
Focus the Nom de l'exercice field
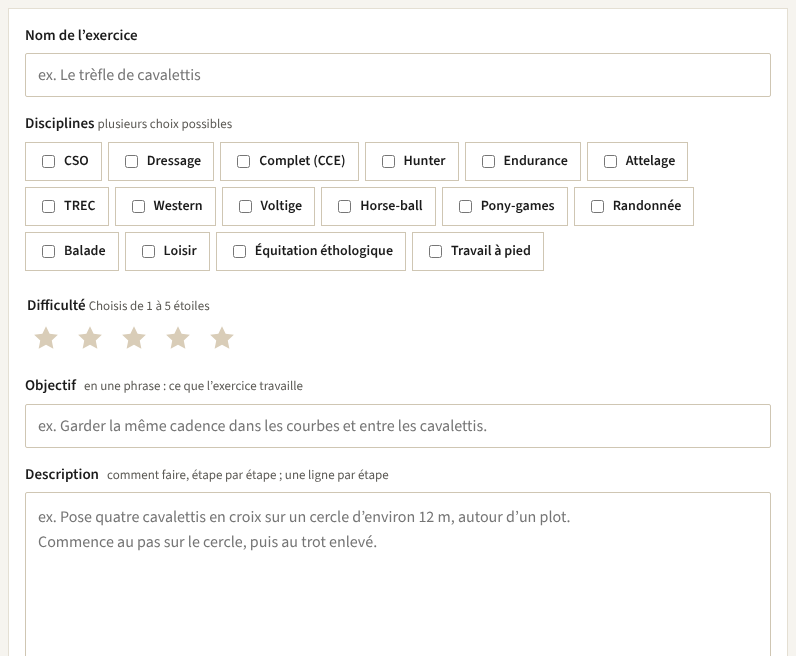click(x=398, y=75)
